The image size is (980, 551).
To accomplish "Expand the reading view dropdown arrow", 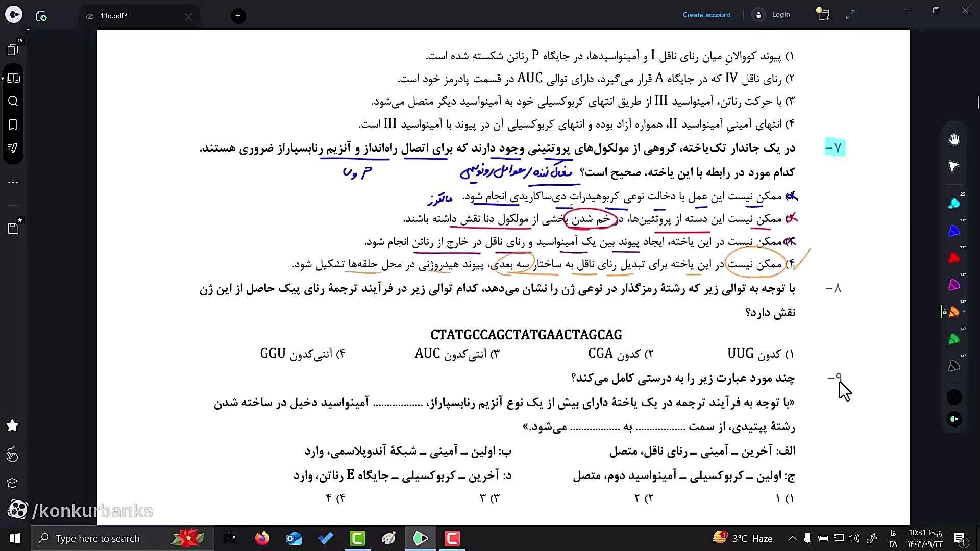I will pyautogui.click(x=3, y=79).
